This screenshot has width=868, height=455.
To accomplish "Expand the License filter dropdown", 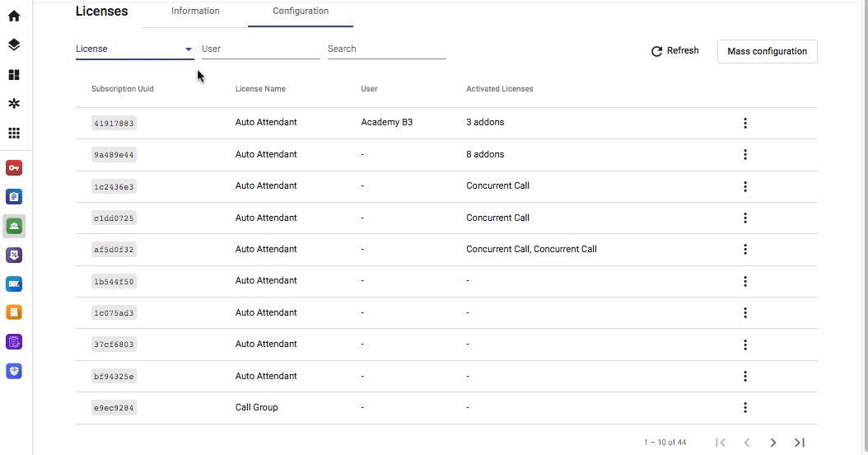I will point(134,49).
